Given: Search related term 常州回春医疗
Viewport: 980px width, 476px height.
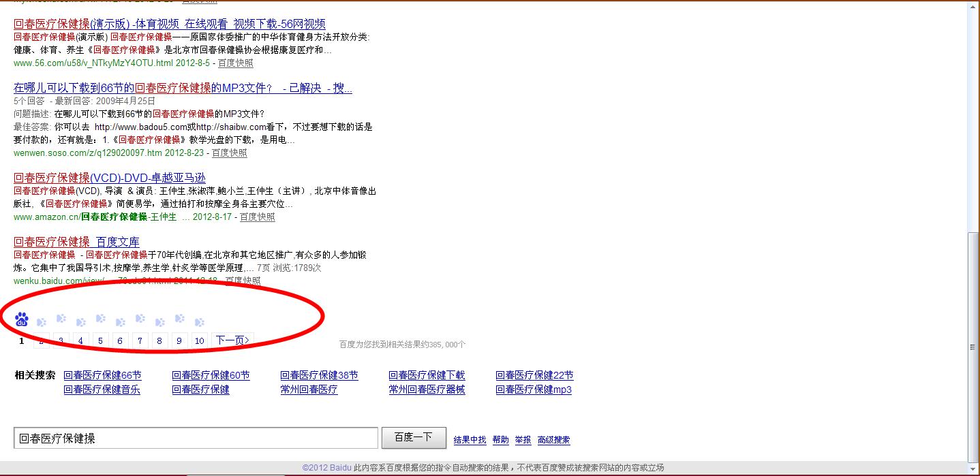Looking at the screenshot, I should (309, 390).
